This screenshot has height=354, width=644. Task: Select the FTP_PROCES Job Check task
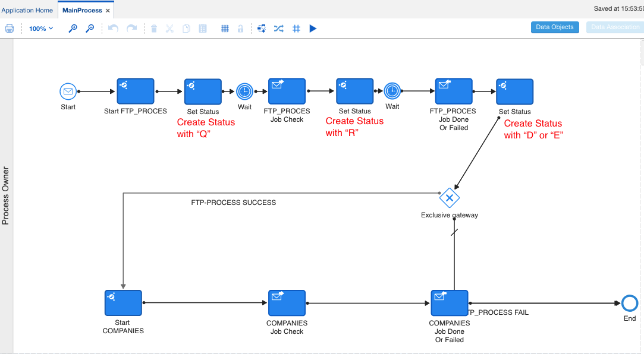[x=287, y=91]
